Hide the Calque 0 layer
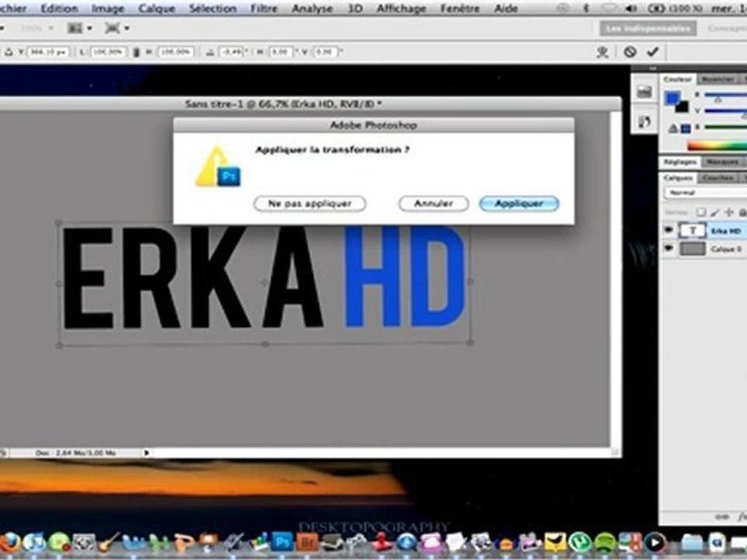The height and width of the screenshot is (560, 747). tap(668, 249)
